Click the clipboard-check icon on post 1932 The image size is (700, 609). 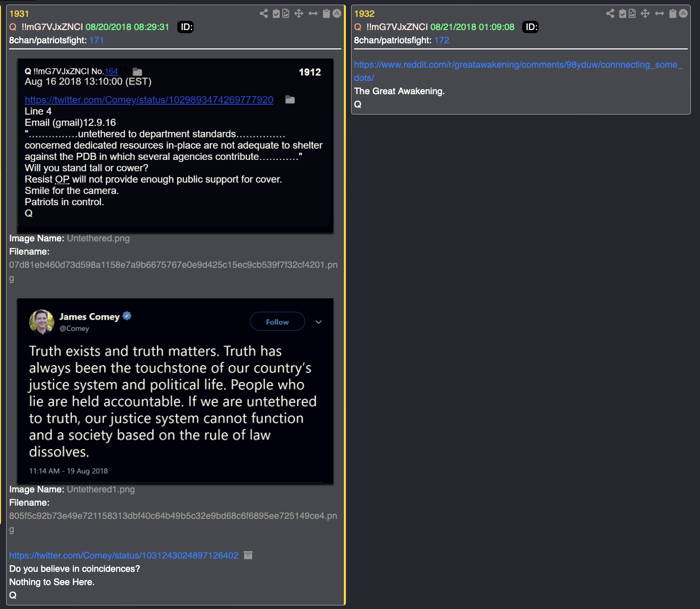623,14
